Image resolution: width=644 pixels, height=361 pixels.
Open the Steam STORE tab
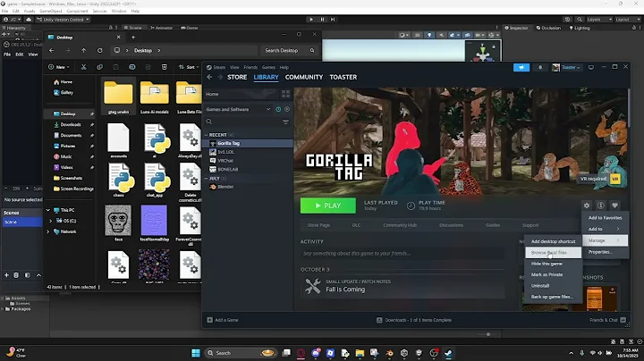[237, 77]
